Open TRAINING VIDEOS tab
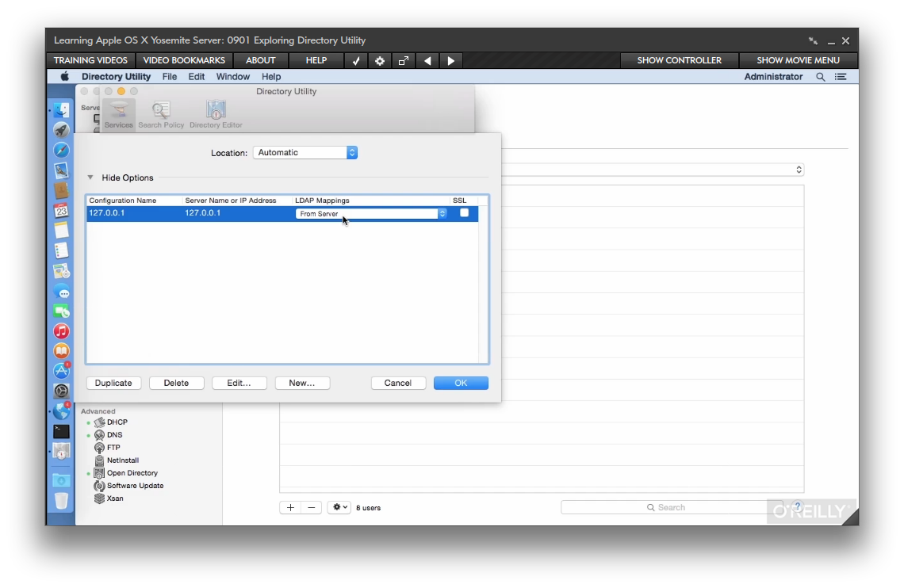The width and height of the screenshot is (904, 588). (90, 60)
